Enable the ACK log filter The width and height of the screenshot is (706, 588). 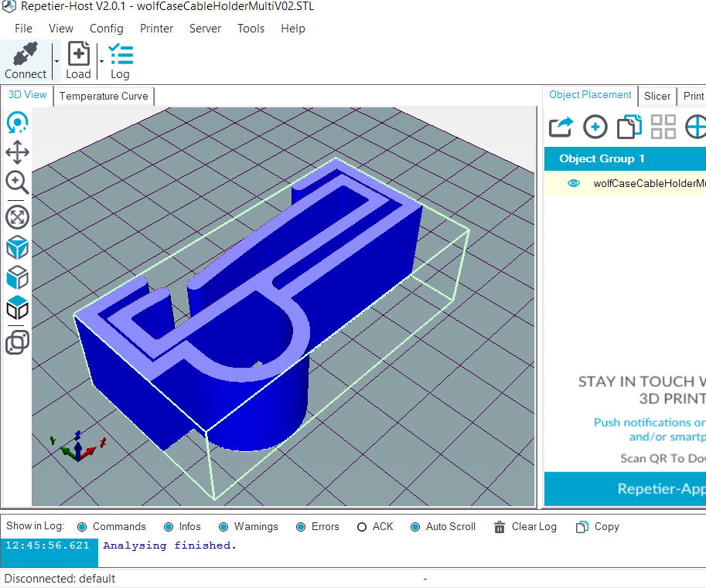pos(361,526)
